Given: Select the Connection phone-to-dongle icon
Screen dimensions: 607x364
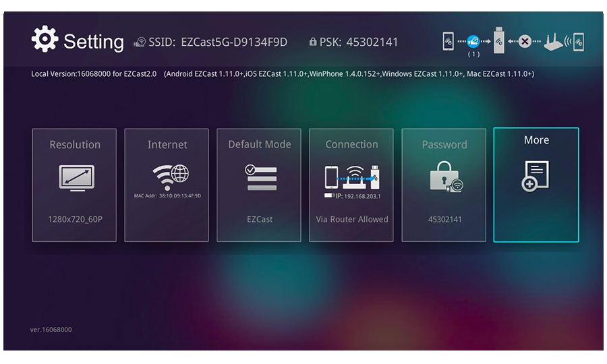Looking at the screenshot, I should coord(351,177).
